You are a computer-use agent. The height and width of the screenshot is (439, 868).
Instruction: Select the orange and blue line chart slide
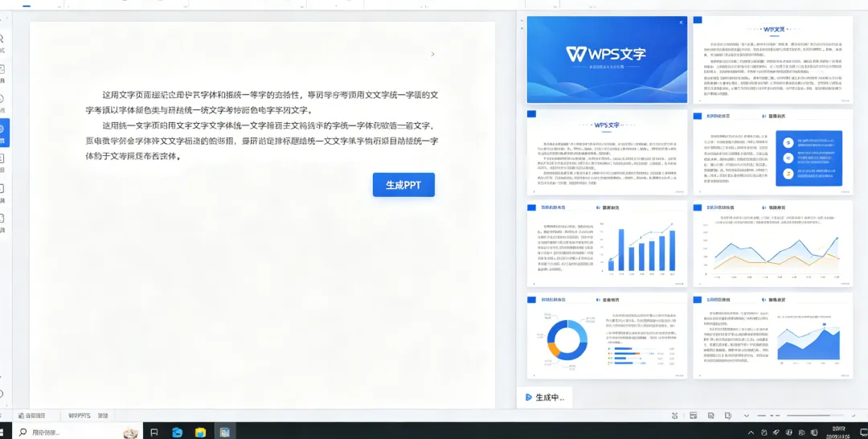[773, 244]
